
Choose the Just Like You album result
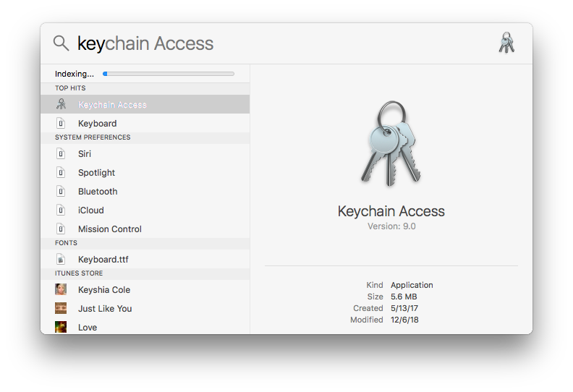click(x=145, y=309)
